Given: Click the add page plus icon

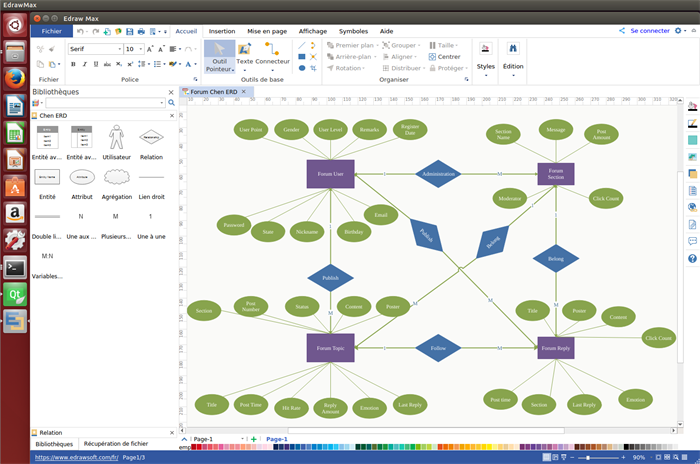Looking at the screenshot, I should pos(254,439).
